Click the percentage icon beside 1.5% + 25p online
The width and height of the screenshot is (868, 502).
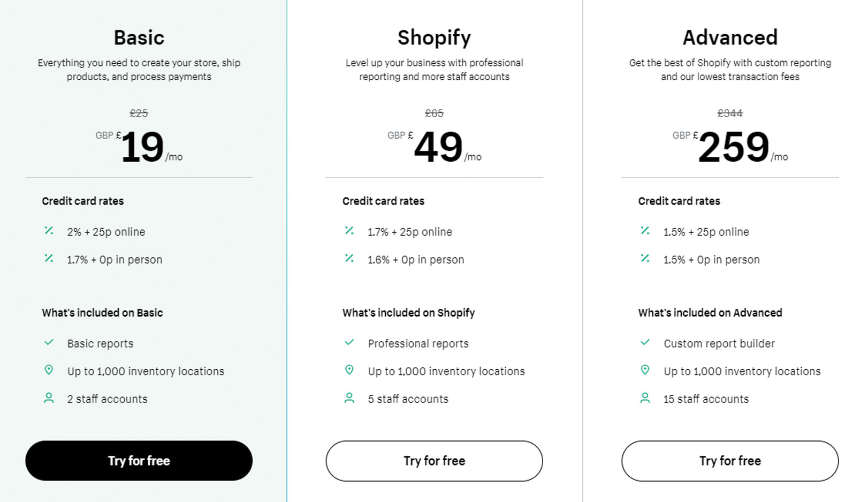point(645,231)
